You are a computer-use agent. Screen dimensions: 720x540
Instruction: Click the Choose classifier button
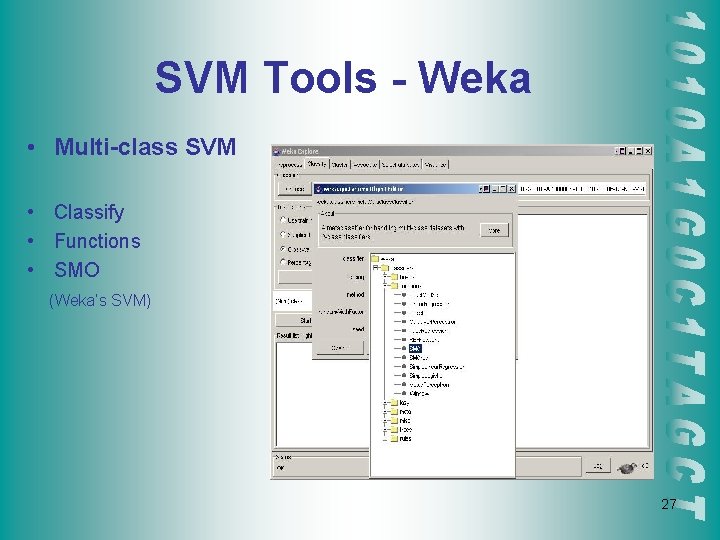tap(294, 189)
